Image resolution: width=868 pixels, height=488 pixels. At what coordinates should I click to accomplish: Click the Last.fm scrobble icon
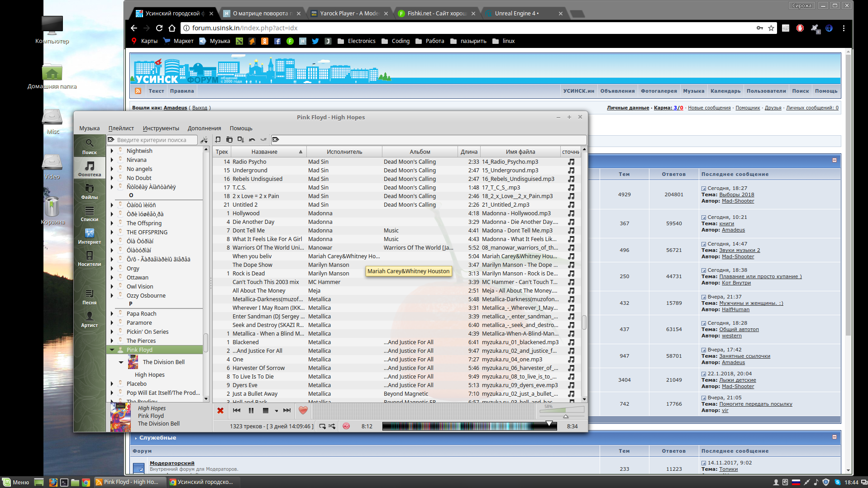[346, 426]
